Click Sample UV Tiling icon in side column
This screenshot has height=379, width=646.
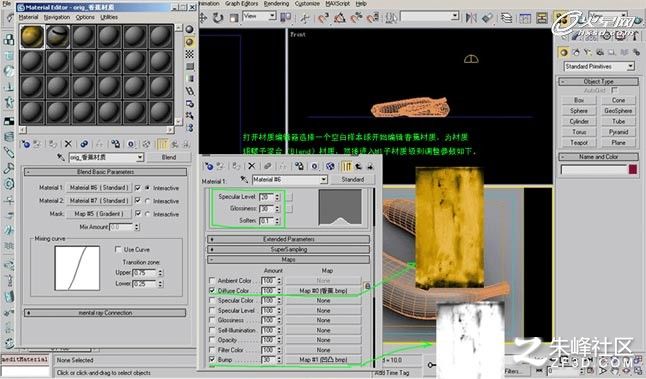190,66
